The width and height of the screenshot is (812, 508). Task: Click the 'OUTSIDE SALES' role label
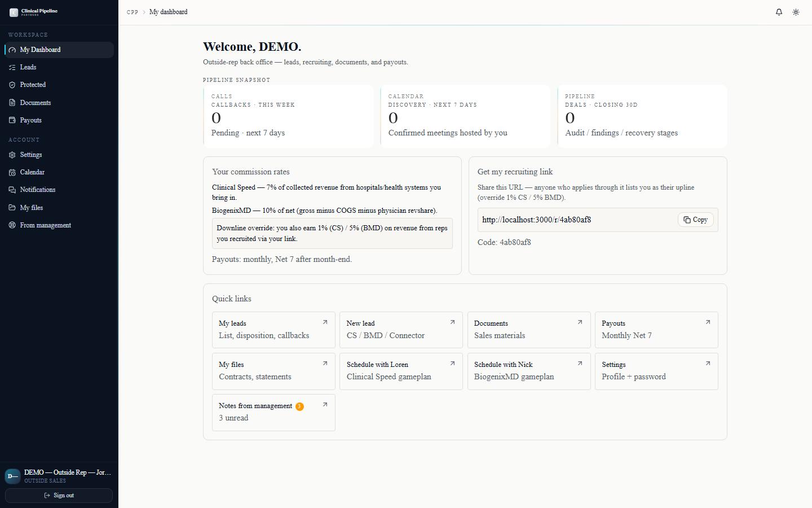tap(45, 481)
